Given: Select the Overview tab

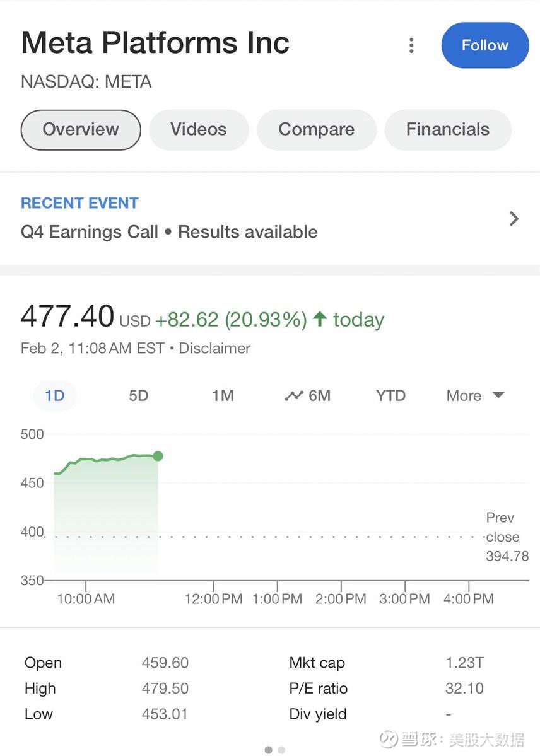Looking at the screenshot, I should click(81, 129).
